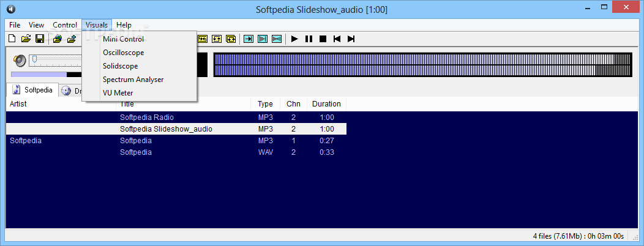Select the Softpedia title in the WAV row
This screenshot has height=246, width=644.
click(x=135, y=152)
